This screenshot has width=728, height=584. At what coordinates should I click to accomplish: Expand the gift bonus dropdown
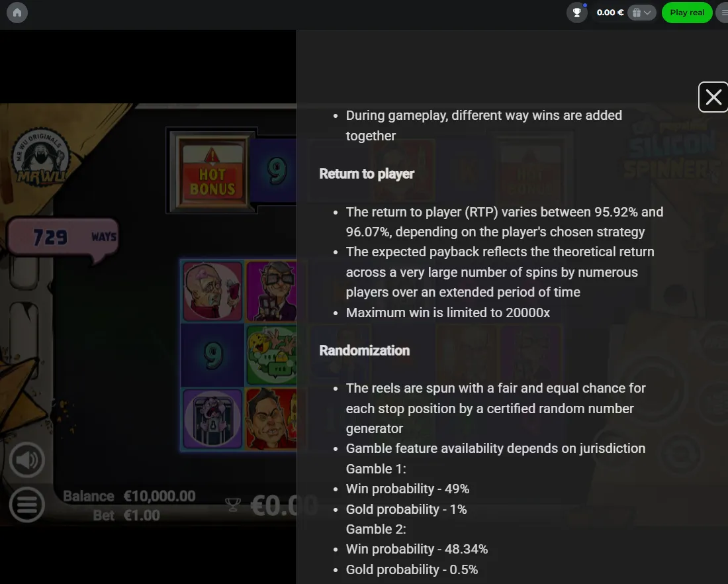pos(642,13)
